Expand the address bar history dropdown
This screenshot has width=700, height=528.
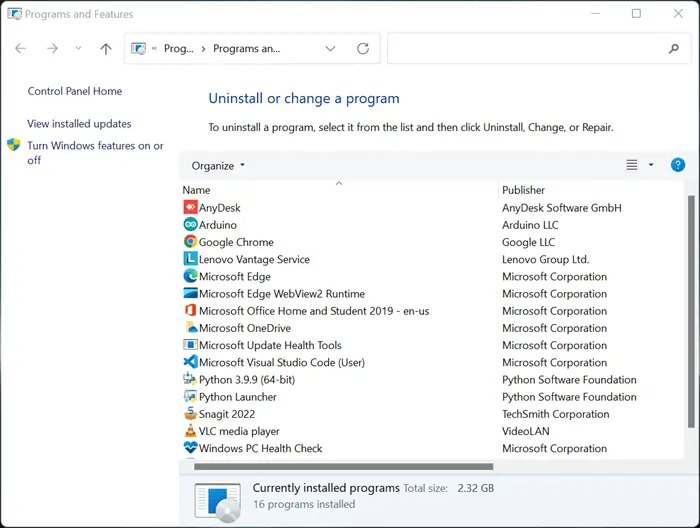coord(330,49)
